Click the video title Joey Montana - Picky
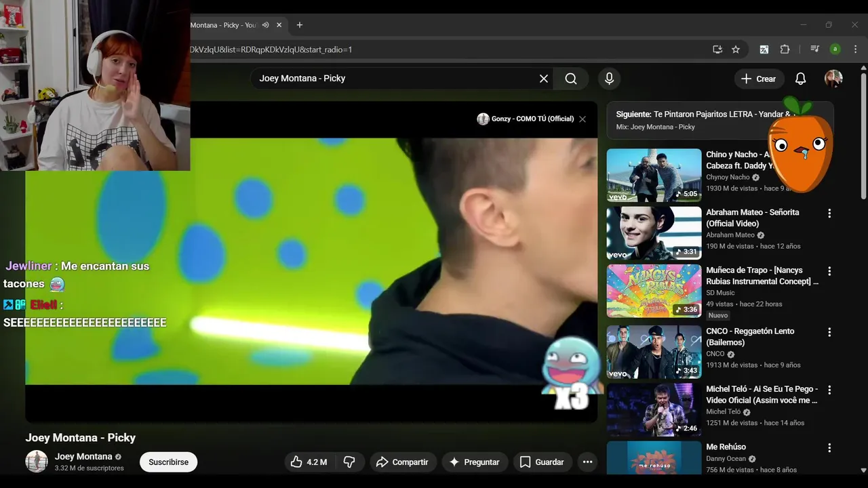This screenshot has height=488, width=868. 81,438
